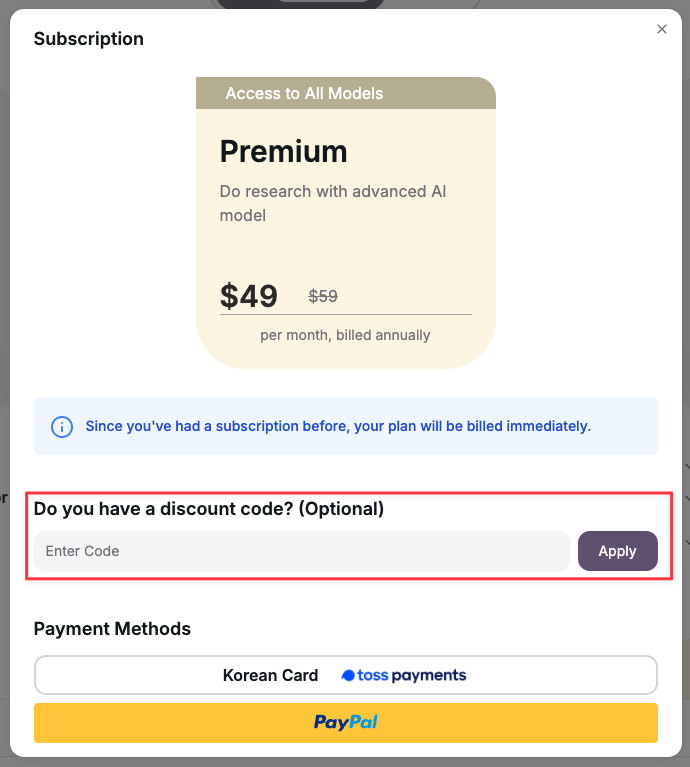Select the Premium plan heading
Image resolution: width=690 pixels, height=767 pixels.
tap(284, 151)
